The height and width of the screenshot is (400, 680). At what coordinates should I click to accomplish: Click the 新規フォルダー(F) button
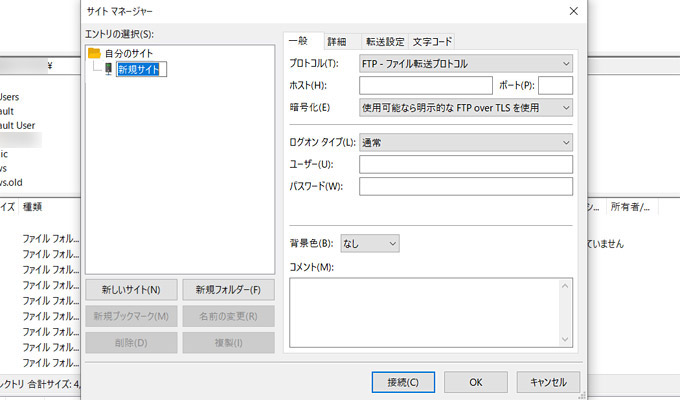tap(229, 290)
